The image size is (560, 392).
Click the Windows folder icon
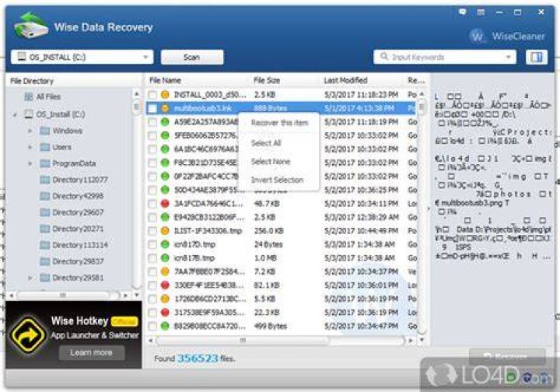point(44,131)
